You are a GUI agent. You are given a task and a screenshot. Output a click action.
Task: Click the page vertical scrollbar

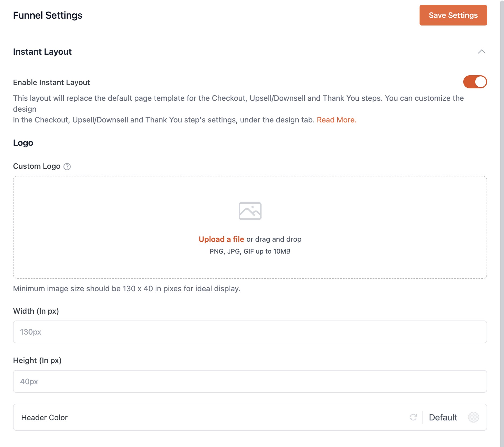(x=502, y=223)
